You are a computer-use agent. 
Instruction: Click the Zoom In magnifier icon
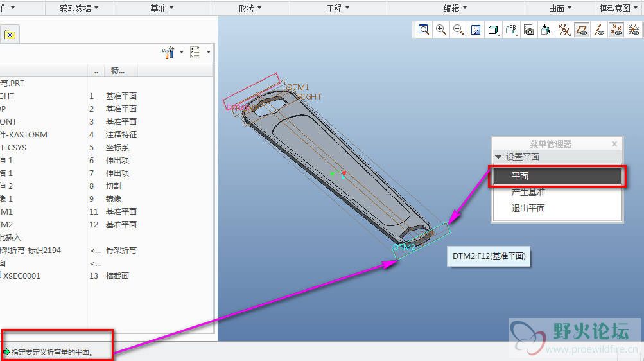point(441,30)
